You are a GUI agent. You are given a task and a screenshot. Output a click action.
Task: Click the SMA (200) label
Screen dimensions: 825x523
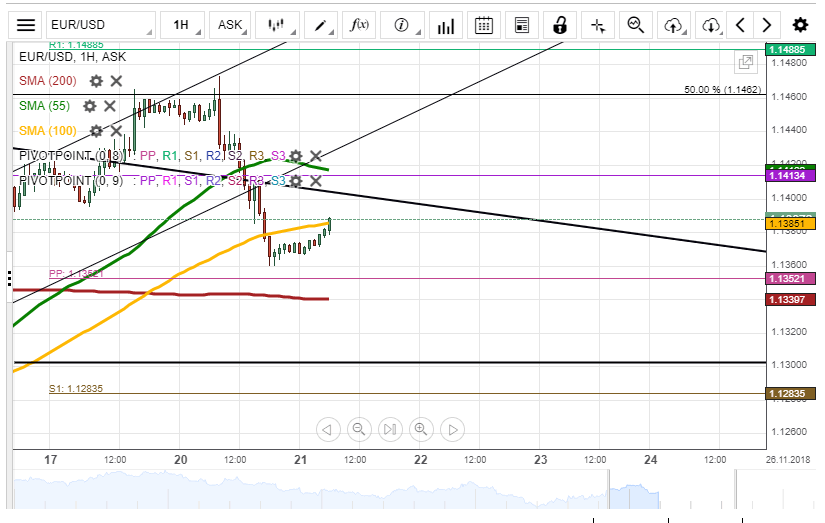point(48,81)
